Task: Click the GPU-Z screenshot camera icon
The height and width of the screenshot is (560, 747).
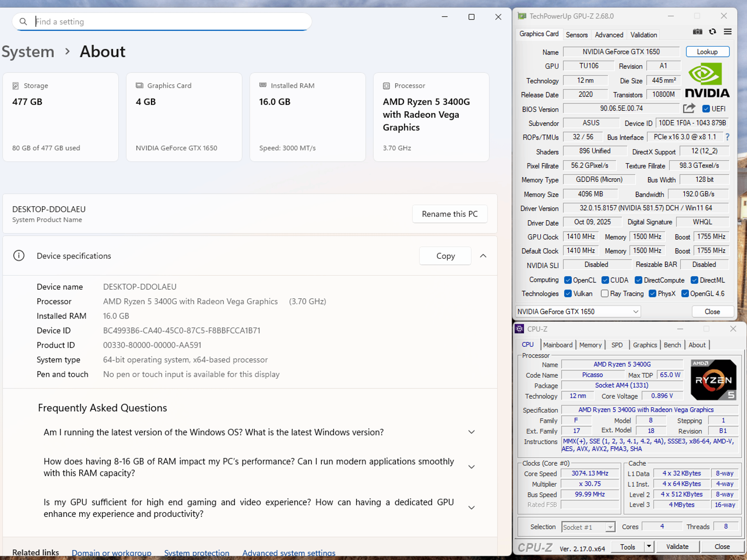Action: (697, 32)
